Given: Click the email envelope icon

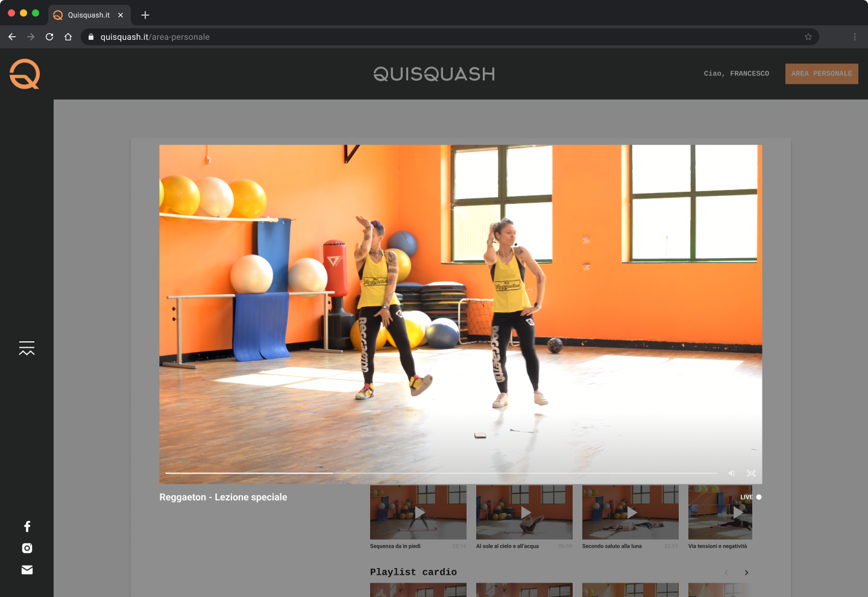Looking at the screenshot, I should click(x=27, y=570).
